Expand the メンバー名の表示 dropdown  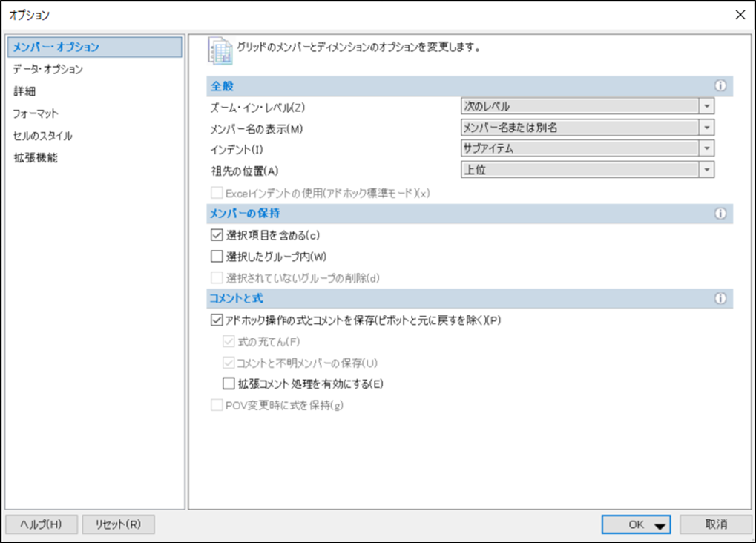tap(707, 128)
